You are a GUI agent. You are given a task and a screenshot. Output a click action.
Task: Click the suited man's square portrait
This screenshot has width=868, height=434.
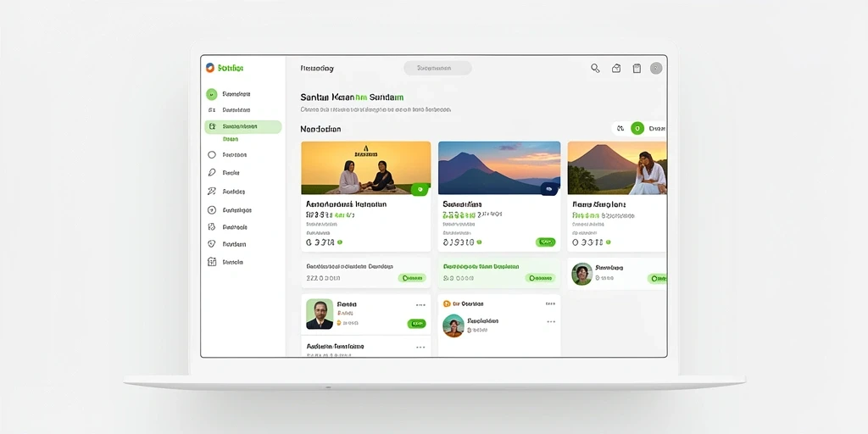point(320,314)
